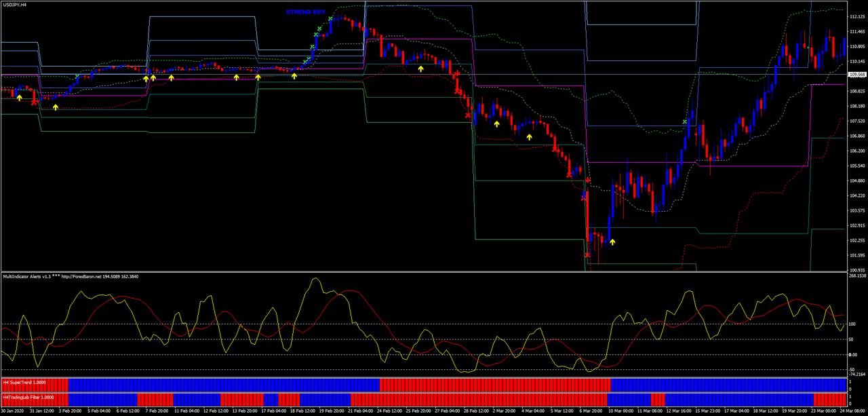Screen dimensions: 868x416
Task: Click the blue STREND BUY alert text
Action: [306, 12]
